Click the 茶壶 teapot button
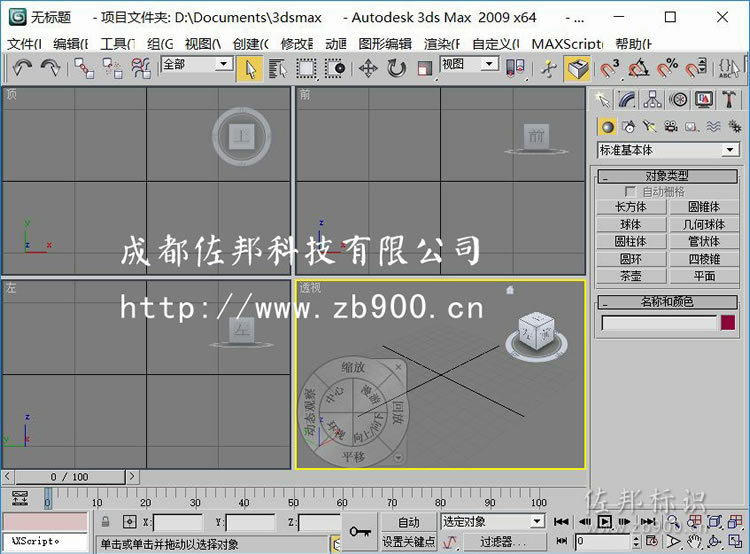The height and width of the screenshot is (554, 750). (x=631, y=276)
